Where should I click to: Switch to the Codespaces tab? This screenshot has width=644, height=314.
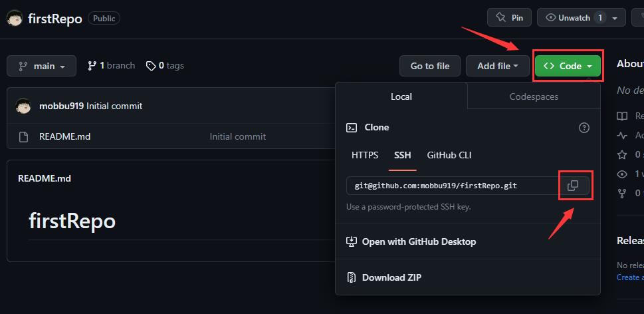[x=534, y=96]
